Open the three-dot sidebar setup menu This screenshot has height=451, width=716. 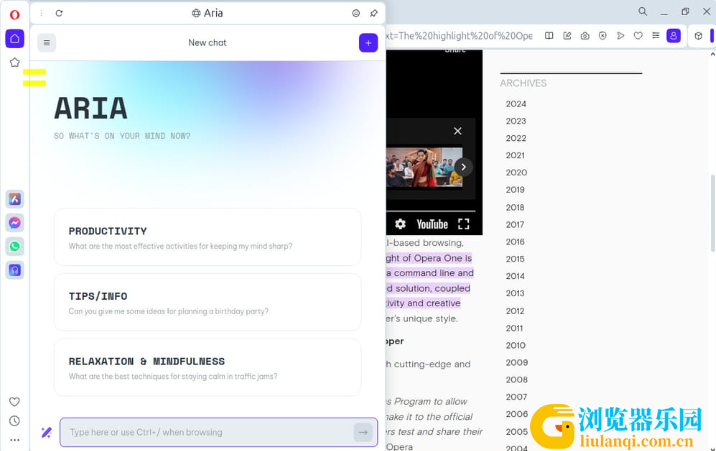(x=15, y=440)
